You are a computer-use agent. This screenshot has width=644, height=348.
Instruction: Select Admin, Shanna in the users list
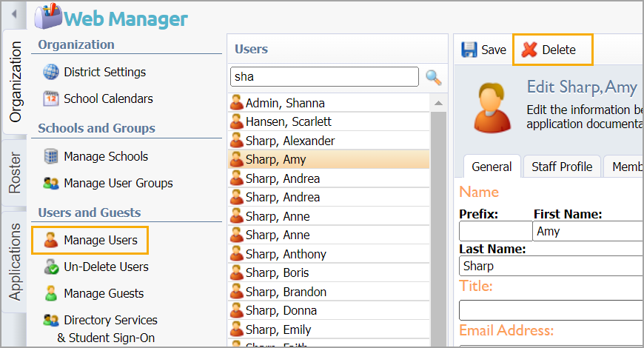(x=329, y=103)
